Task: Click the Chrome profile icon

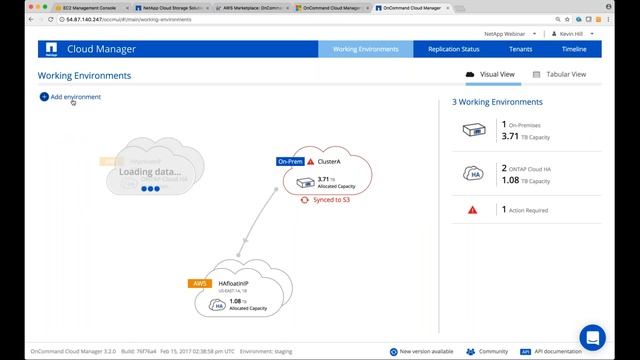Action: coord(608,7)
